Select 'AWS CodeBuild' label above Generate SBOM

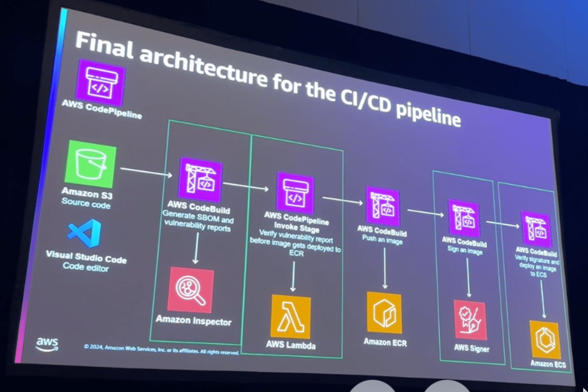click(x=199, y=207)
